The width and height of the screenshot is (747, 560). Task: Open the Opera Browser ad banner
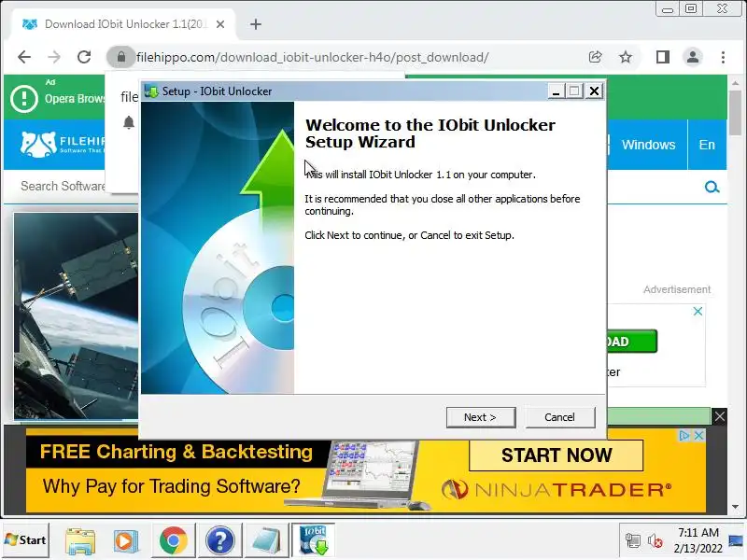(54, 97)
